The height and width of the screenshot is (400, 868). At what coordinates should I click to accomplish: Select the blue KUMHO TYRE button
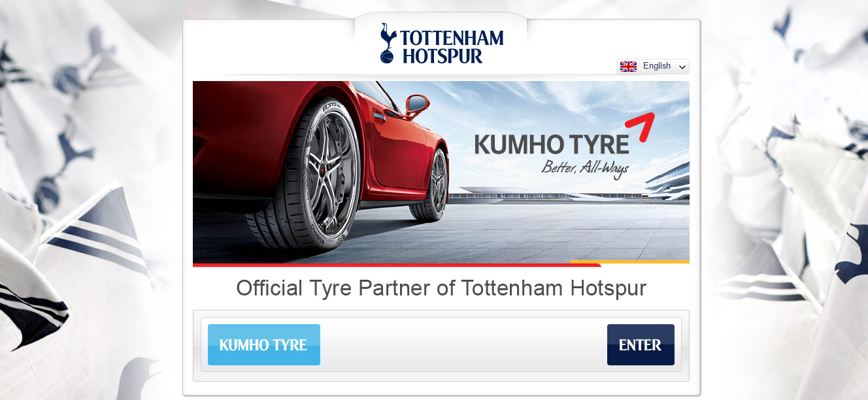click(x=264, y=344)
